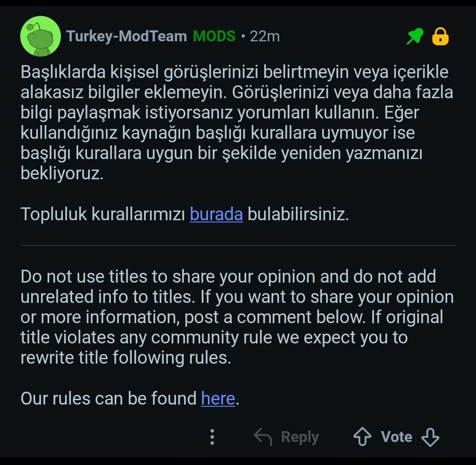The height and width of the screenshot is (465, 476).
Task: Tap the 'Our rules can be found' text
Action: tap(108, 399)
